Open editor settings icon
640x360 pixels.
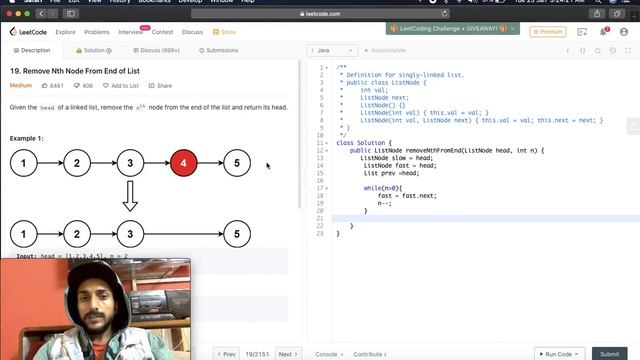point(613,51)
